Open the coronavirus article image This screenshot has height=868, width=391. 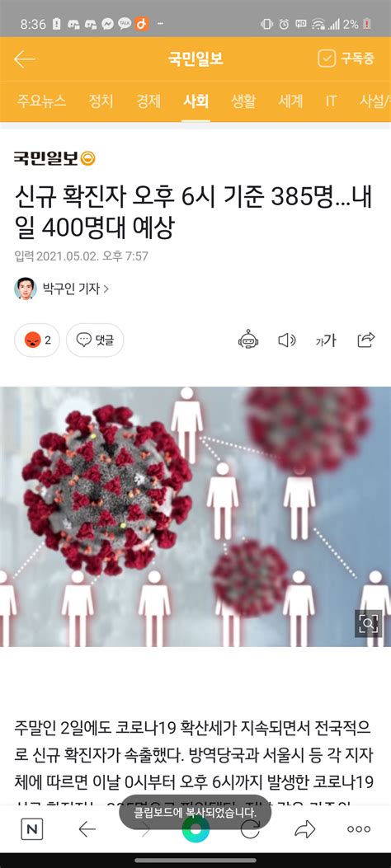tap(195, 517)
